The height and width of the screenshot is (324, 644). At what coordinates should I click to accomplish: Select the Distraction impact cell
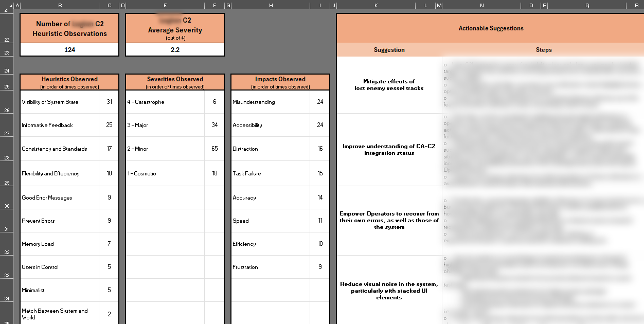pos(271,149)
